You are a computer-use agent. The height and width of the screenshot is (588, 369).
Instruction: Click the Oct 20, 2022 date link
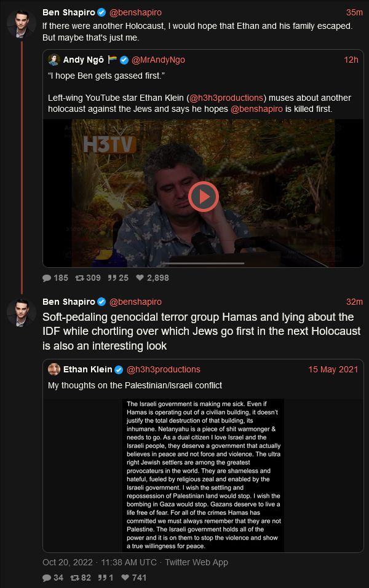pos(68,562)
